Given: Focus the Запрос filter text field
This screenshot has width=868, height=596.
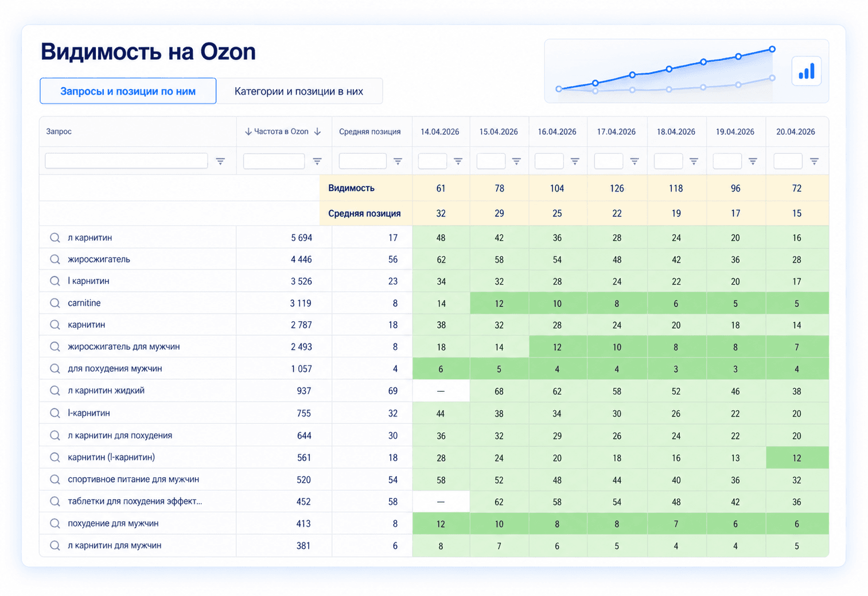Looking at the screenshot, I should 126,161.
